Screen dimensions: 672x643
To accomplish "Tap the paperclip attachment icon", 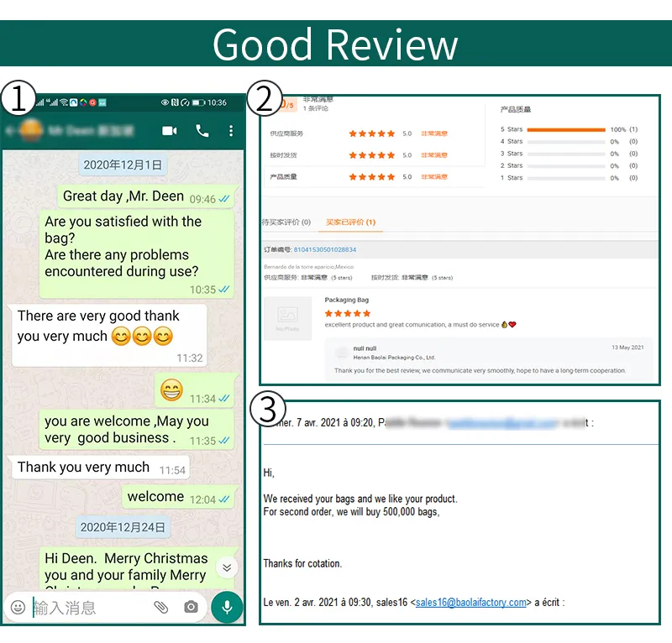I will [160, 607].
